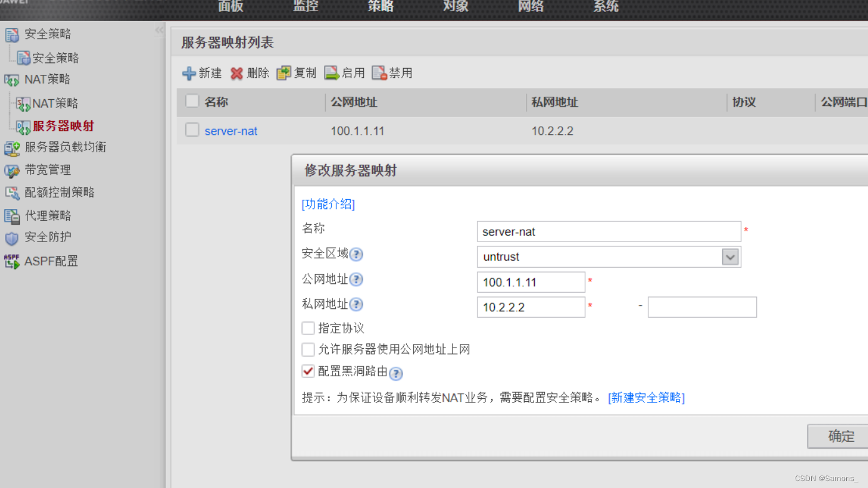Collapse the left sidebar with double-arrow
868x488 pixels.
point(160,30)
